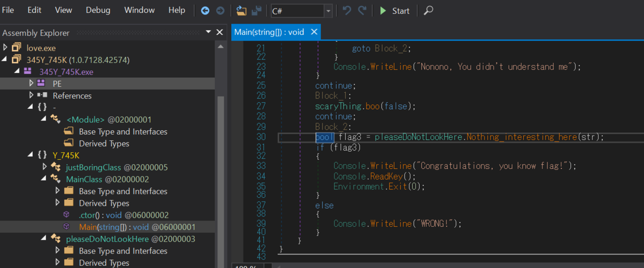
Task: Click the References node icon
Action: [x=42, y=95]
